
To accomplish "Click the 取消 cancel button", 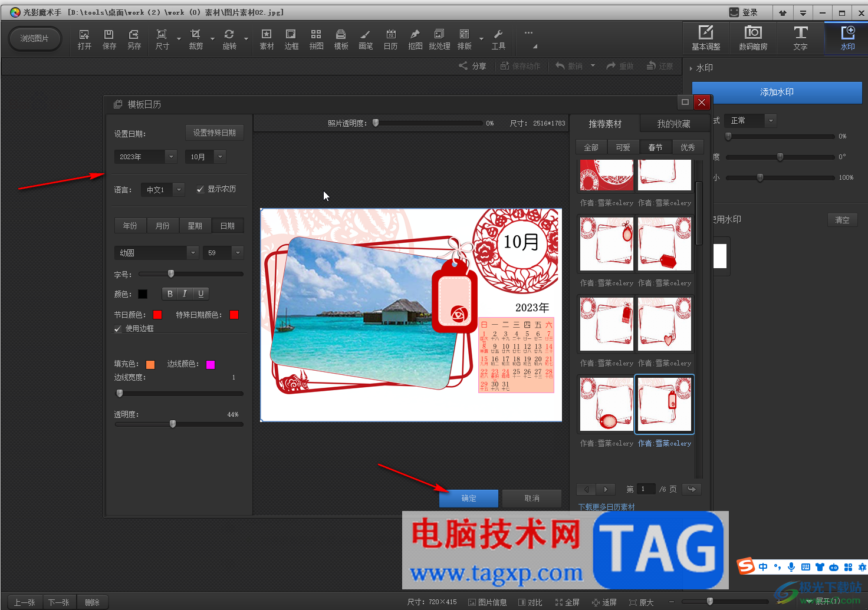I will (532, 498).
